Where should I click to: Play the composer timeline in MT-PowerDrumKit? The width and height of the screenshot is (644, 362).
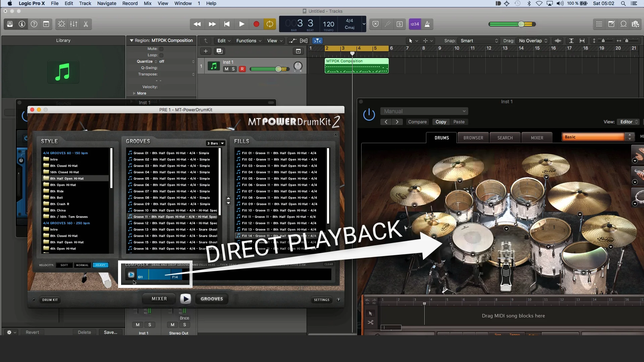(131, 275)
